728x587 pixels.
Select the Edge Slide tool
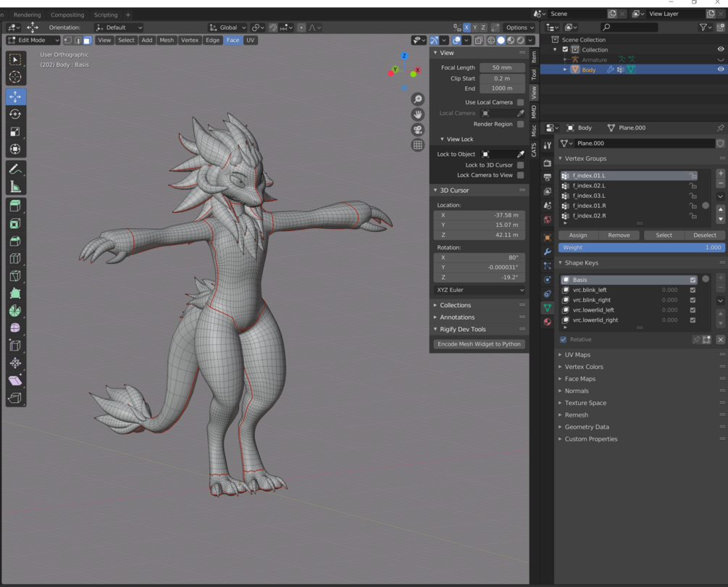pos(15,346)
